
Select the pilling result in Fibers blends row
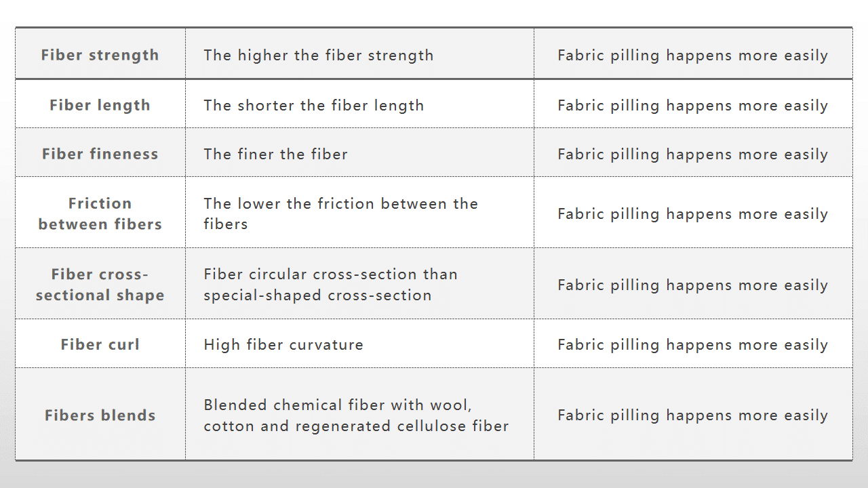tap(692, 415)
